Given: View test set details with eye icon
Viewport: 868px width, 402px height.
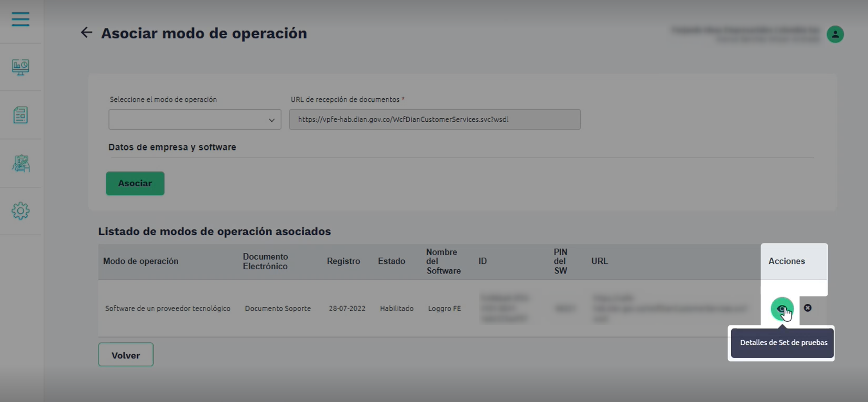Looking at the screenshot, I should pyautogui.click(x=782, y=309).
